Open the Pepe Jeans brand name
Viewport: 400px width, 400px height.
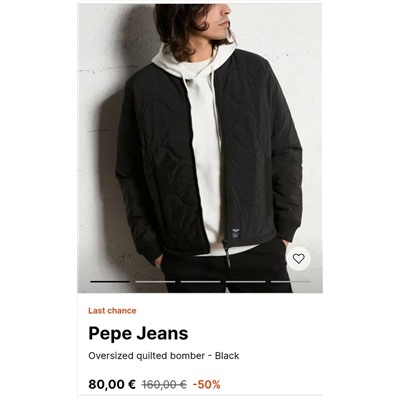pos(138,333)
